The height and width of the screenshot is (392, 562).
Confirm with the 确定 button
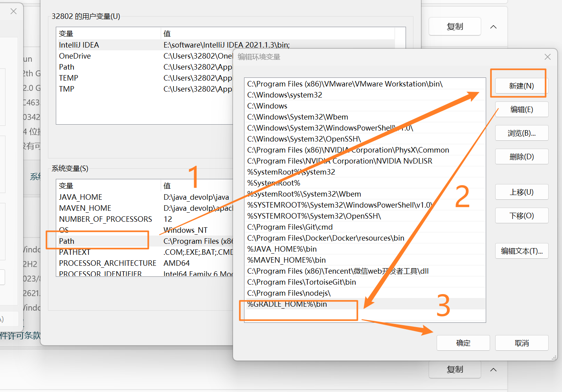[x=463, y=343]
